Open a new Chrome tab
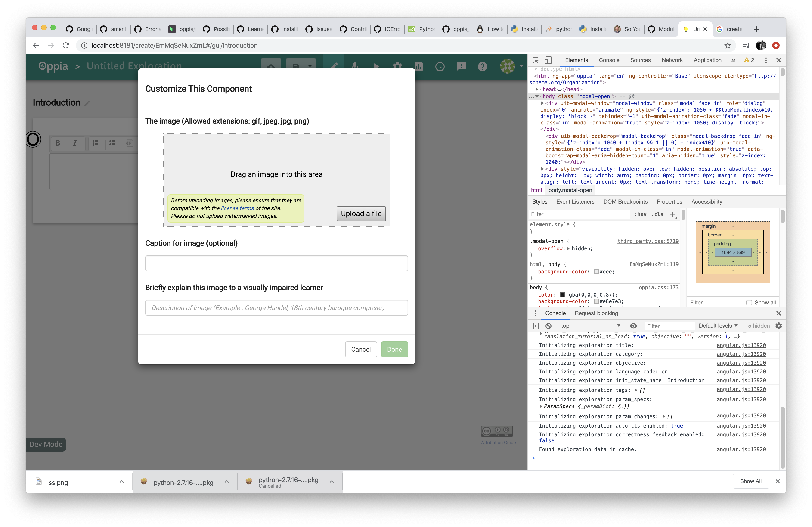 pyautogui.click(x=756, y=29)
